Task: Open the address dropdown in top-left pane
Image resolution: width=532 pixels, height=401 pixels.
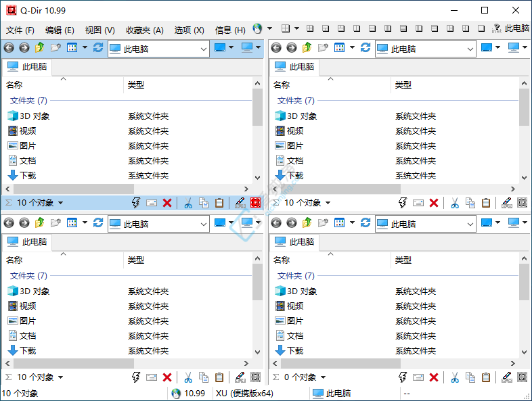Action: 204,49
